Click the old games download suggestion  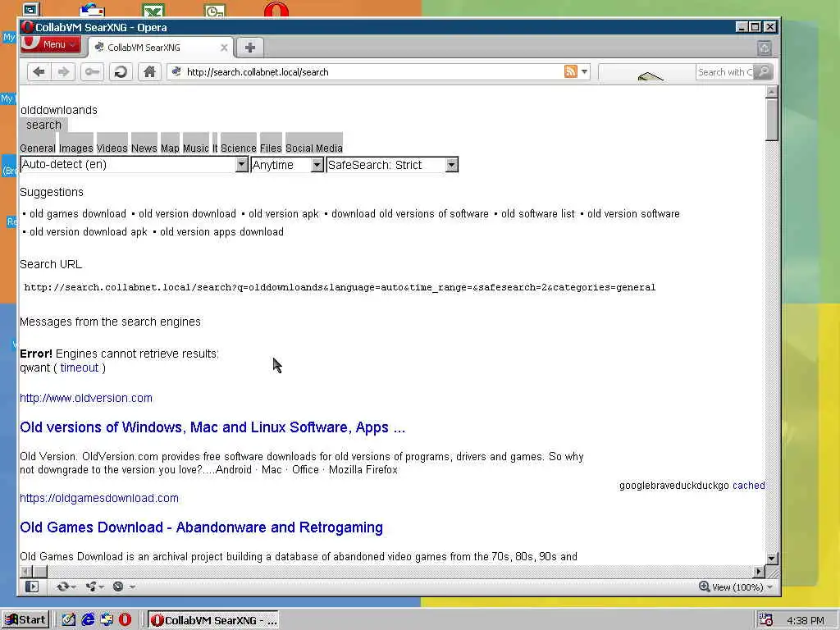point(78,214)
